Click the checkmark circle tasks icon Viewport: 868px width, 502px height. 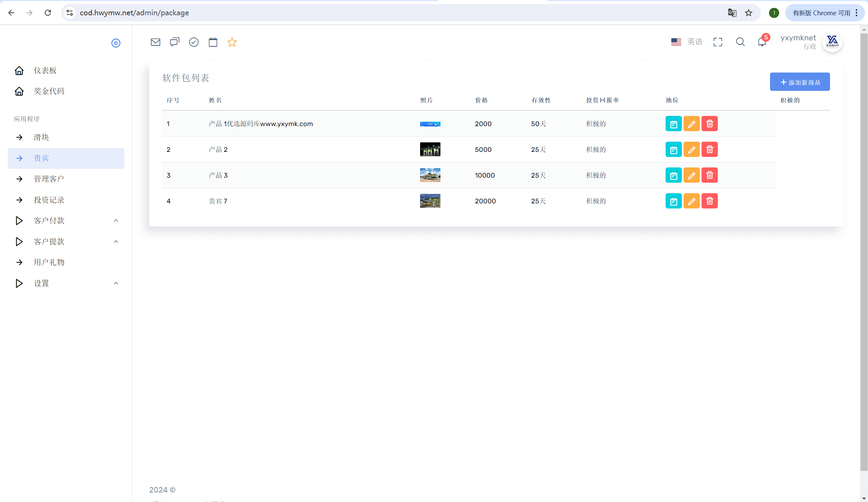click(194, 42)
